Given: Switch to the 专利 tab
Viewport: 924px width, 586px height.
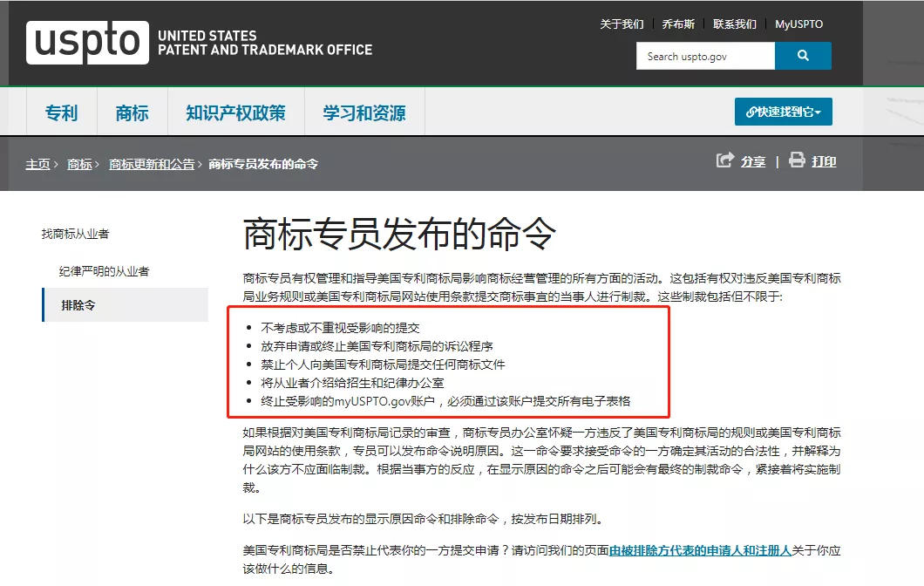Looking at the screenshot, I should (x=61, y=112).
